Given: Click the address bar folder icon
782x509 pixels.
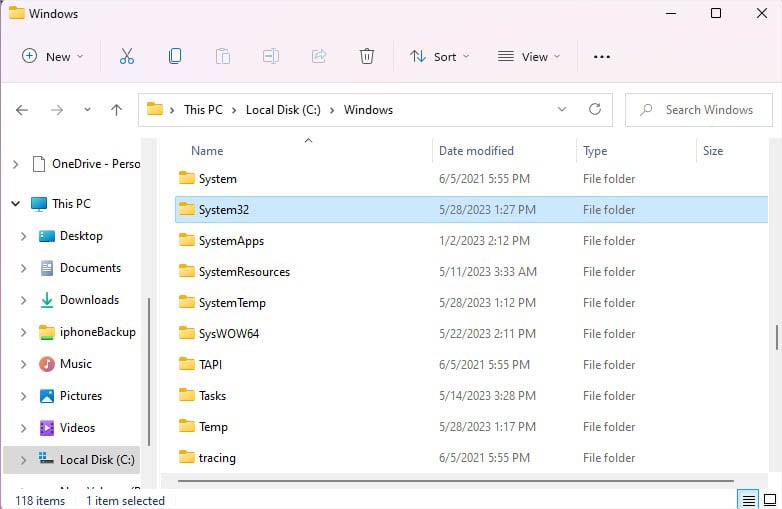Looking at the screenshot, I should (155, 109).
